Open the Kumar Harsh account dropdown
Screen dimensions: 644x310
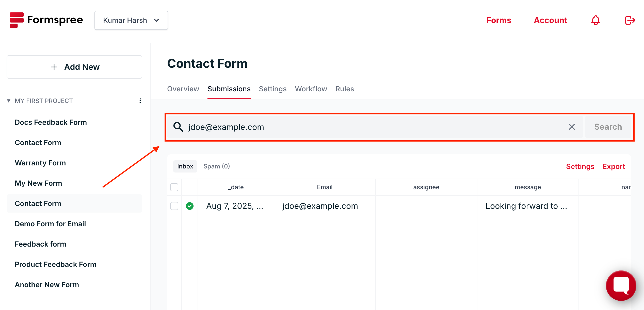131,20
